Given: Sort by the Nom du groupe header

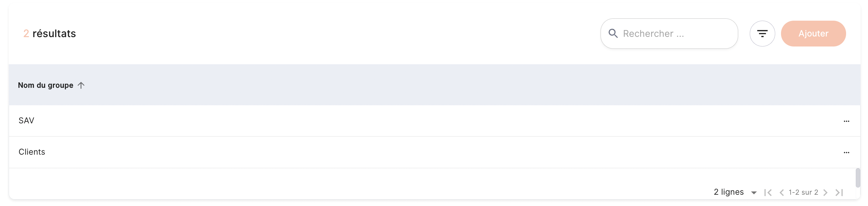Looking at the screenshot, I should [45, 85].
